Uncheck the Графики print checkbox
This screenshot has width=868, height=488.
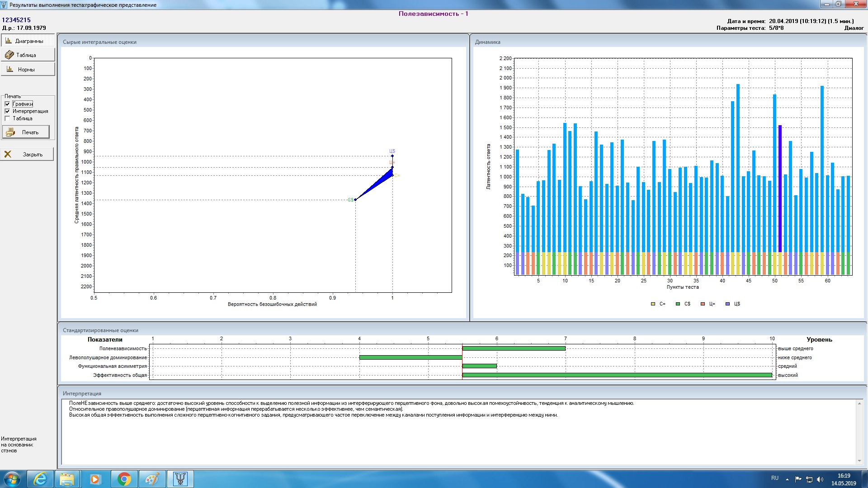[7, 104]
